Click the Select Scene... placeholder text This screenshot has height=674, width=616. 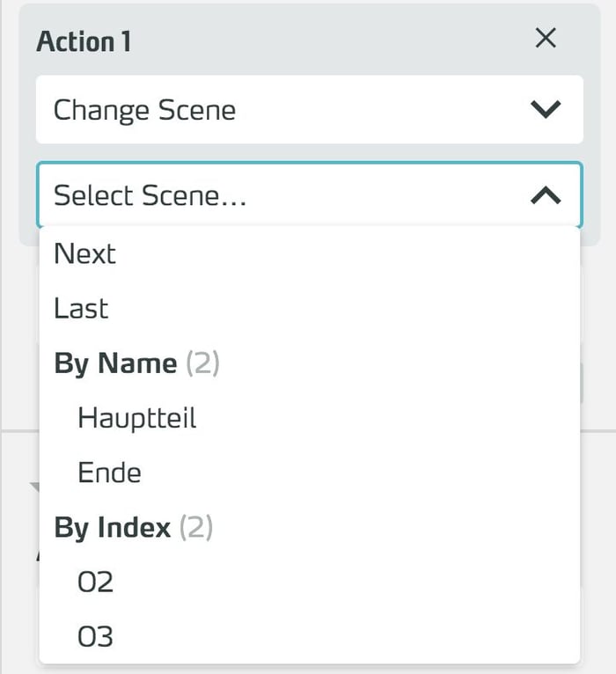(150, 195)
